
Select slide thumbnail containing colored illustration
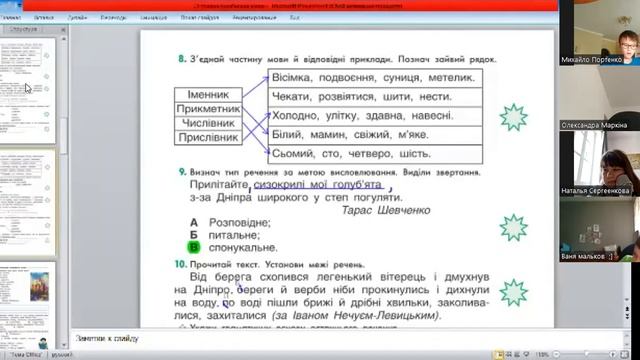point(27,306)
